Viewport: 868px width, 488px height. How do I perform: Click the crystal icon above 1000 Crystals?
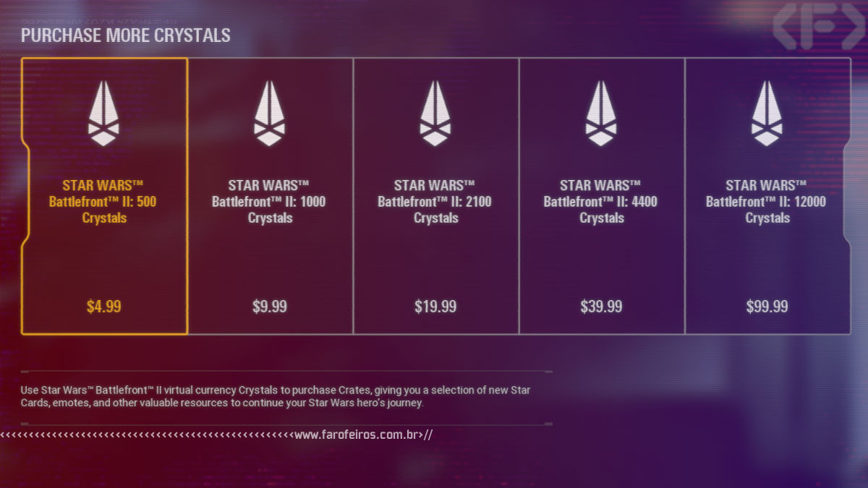[x=269, y=113]
